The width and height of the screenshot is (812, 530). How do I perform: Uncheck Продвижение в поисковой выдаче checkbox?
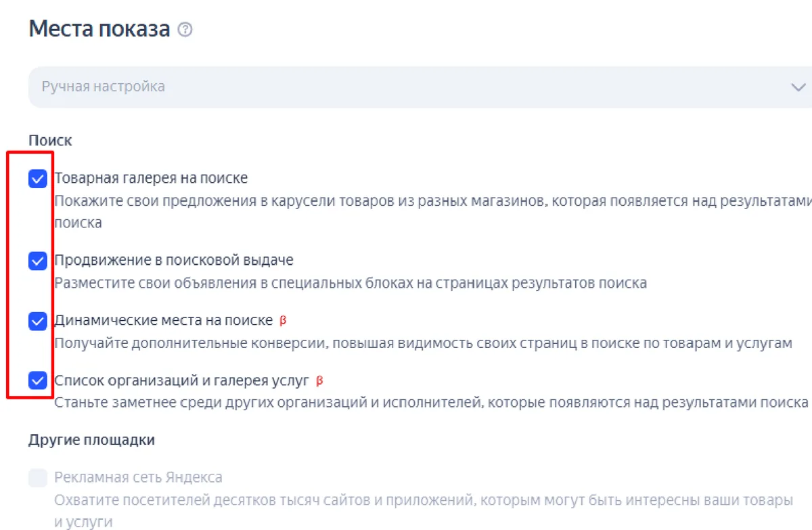(x=38, y=261)
